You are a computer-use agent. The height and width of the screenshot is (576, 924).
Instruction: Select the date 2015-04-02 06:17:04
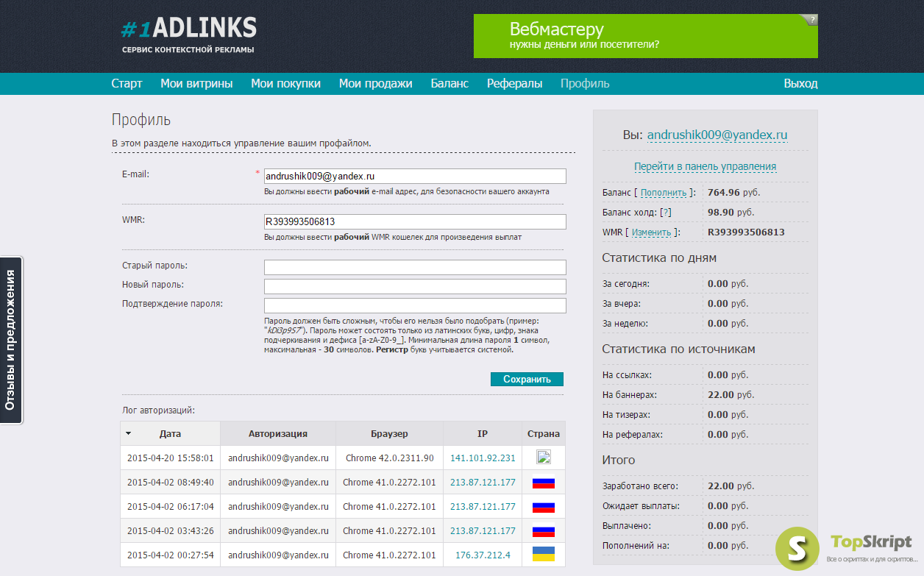coord(171,507)
